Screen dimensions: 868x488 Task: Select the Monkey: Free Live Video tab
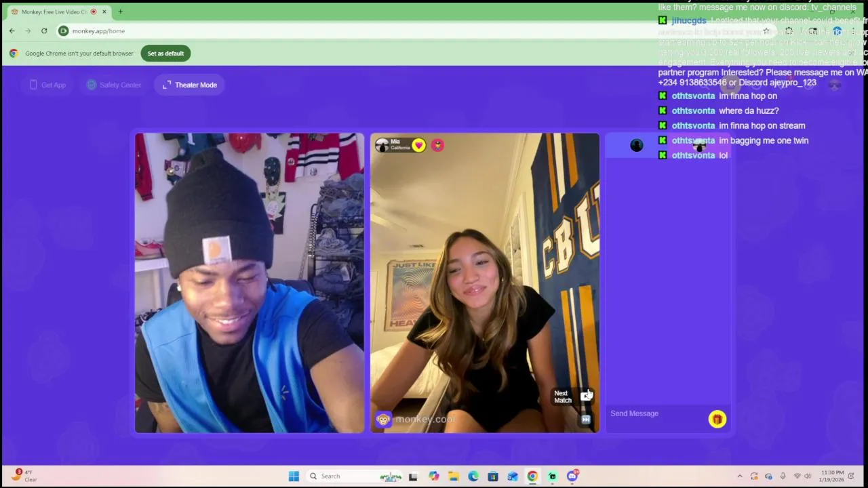[58, 12]
